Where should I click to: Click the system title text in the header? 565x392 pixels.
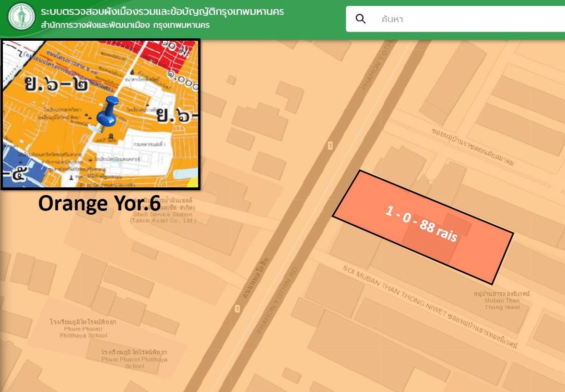[162, 12]
